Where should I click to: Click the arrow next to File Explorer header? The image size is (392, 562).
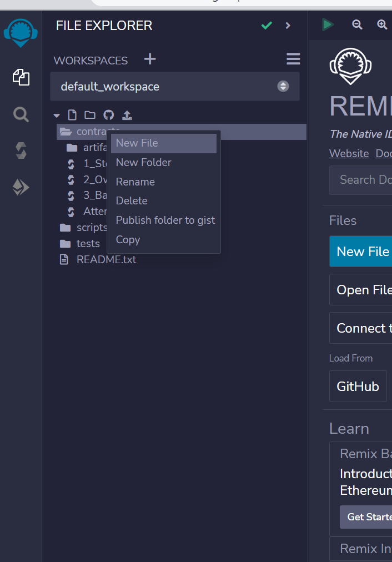[288, 26]
